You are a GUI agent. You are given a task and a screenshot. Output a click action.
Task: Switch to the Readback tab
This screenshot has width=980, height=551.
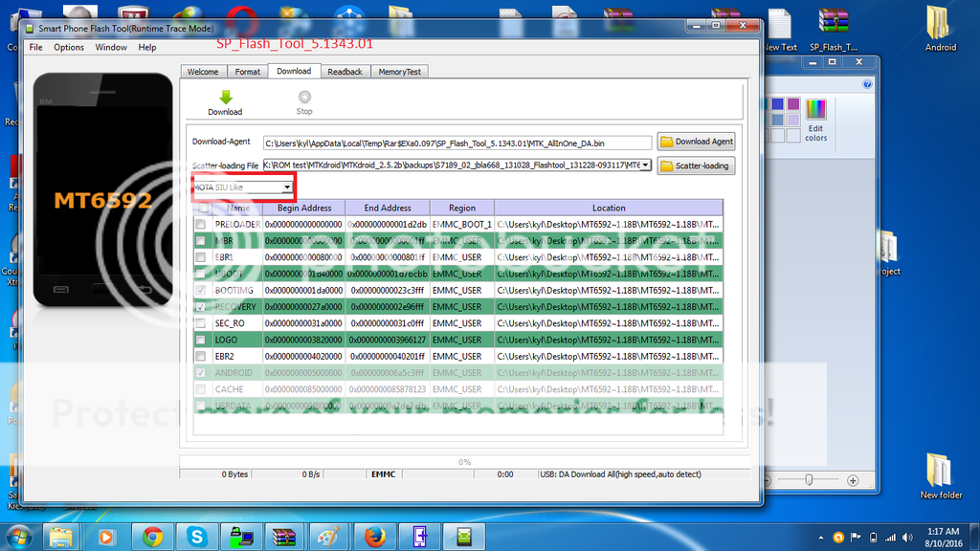click(x=345, y=72)
